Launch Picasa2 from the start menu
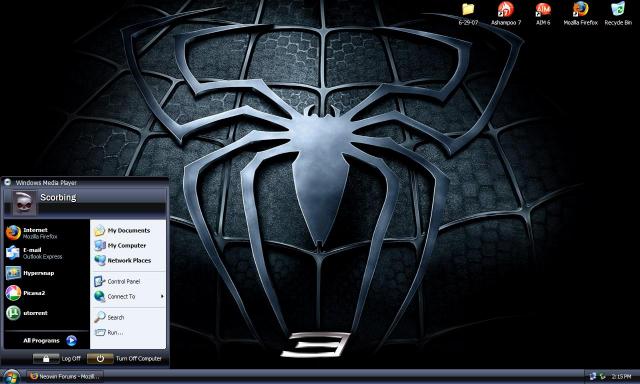 point(46,293)
